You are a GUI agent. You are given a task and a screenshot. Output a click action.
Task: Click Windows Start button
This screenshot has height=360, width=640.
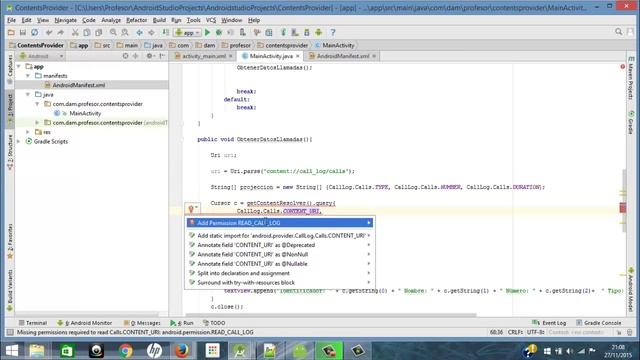click(x=12, y=351)
